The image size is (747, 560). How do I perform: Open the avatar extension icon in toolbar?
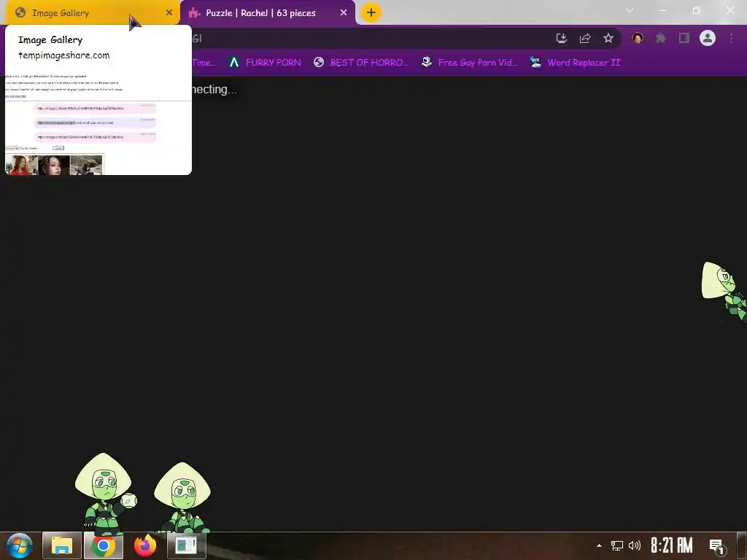638,38
